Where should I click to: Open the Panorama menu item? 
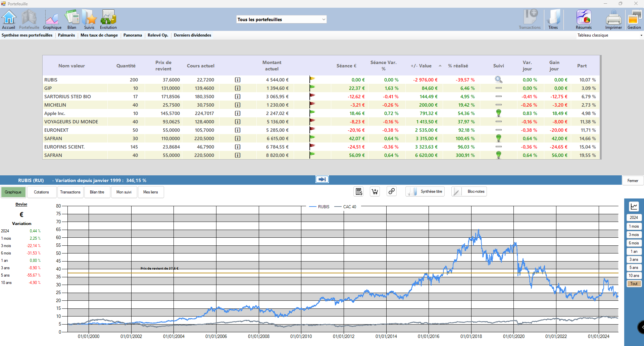[133, 35]
